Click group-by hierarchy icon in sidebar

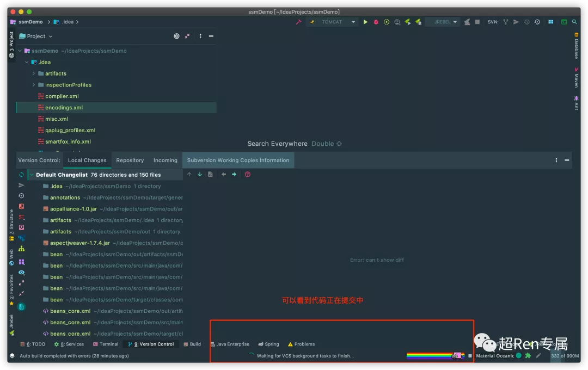pyautogui.click(x=21, y=249)
